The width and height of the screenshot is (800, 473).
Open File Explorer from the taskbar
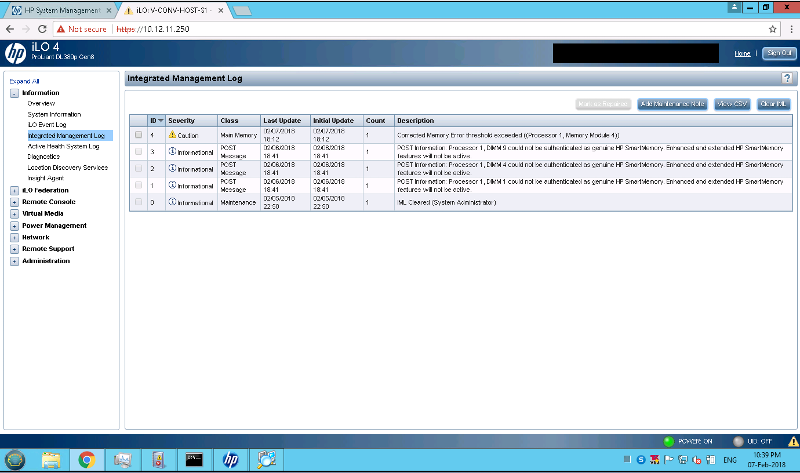(51, 460)
